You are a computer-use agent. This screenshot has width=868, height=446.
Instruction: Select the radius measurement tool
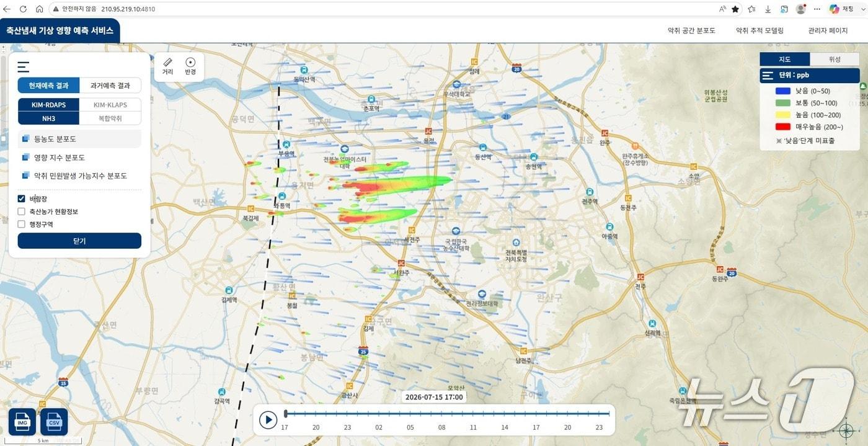[190, 66]
